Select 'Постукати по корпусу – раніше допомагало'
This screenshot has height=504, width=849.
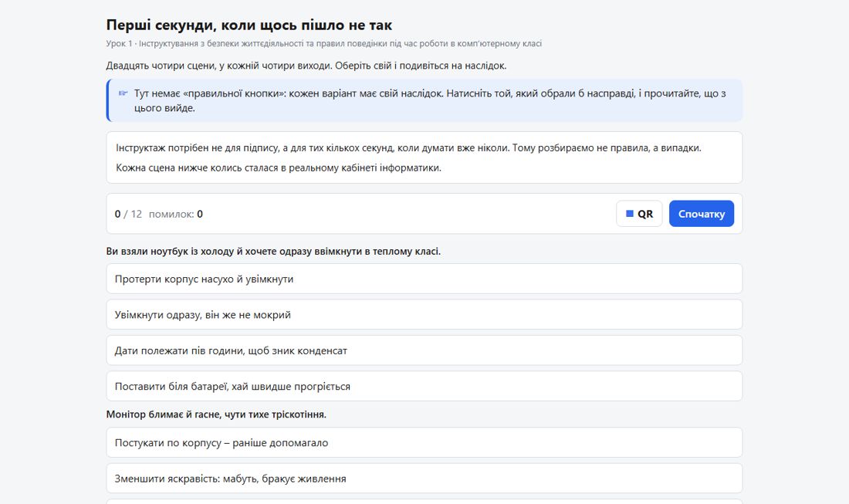(x=424, y=442)
